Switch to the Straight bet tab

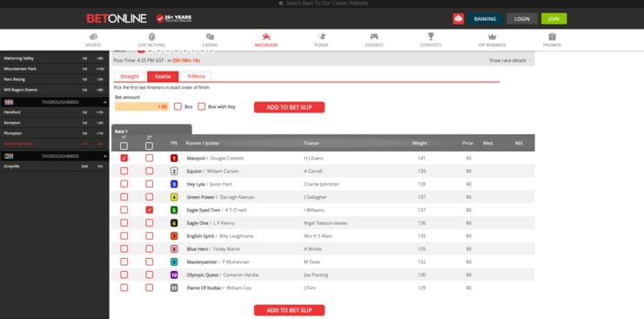[130, 77]
